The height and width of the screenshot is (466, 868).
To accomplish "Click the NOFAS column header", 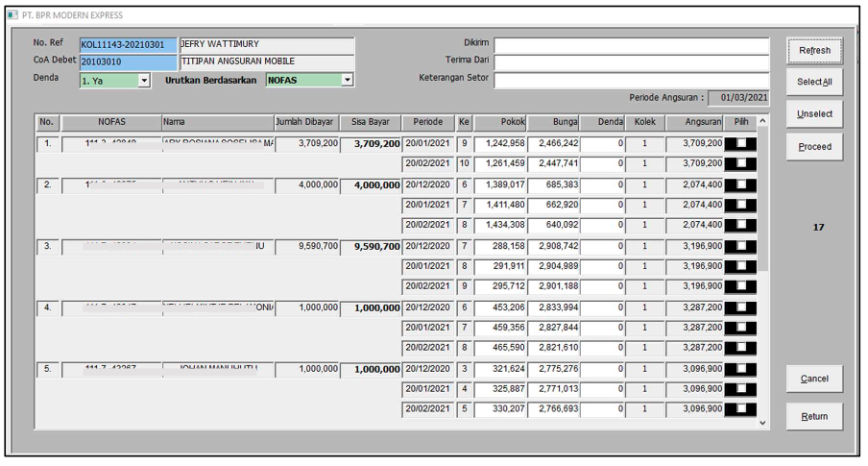I will coord(111,123).
